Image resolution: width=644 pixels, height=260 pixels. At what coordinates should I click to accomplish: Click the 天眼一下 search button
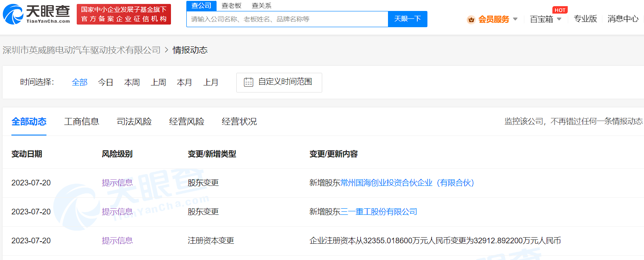point(407,19)
